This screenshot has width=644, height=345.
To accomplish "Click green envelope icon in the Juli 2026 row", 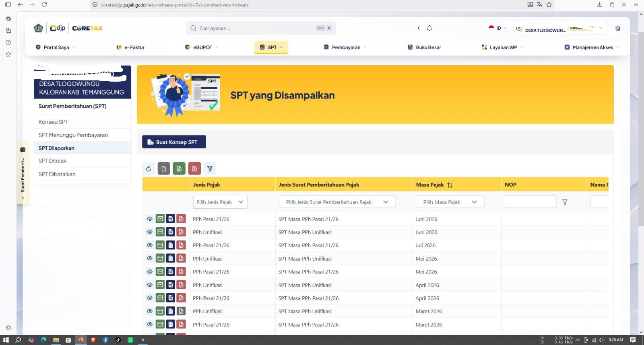I will (160, 245).
